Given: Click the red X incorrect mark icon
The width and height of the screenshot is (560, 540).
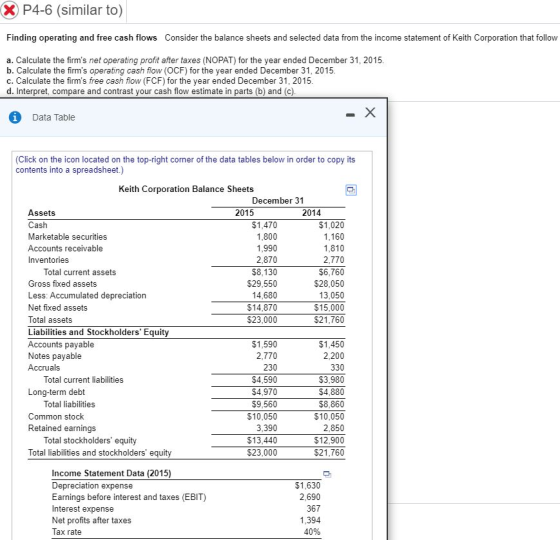Looking at the screenshot, I should coord(9,10).
